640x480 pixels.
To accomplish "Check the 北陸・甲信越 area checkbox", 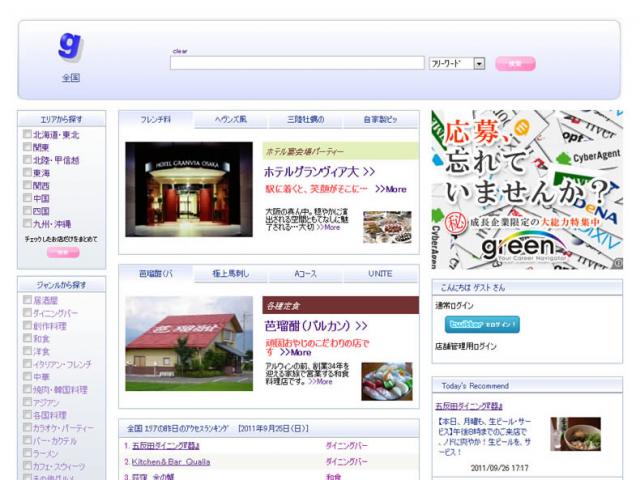I will (x=27, y=160).
